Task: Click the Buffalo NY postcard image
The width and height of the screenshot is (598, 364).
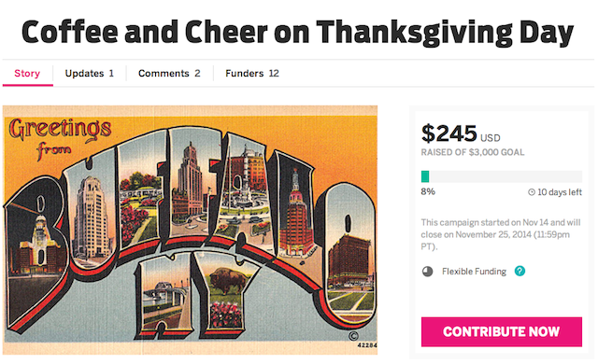Action: tap(191, 230)
